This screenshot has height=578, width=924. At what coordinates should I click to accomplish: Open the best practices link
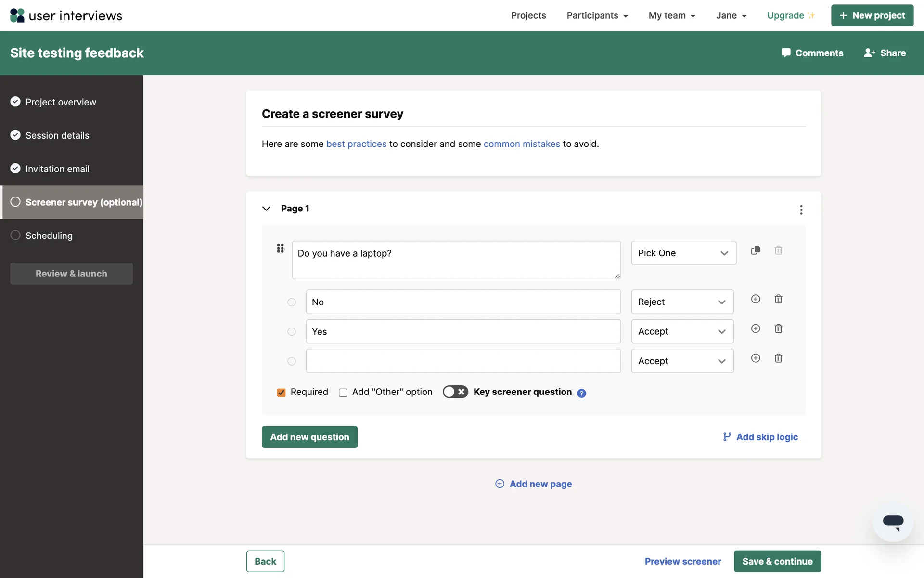tap(356, 144)
